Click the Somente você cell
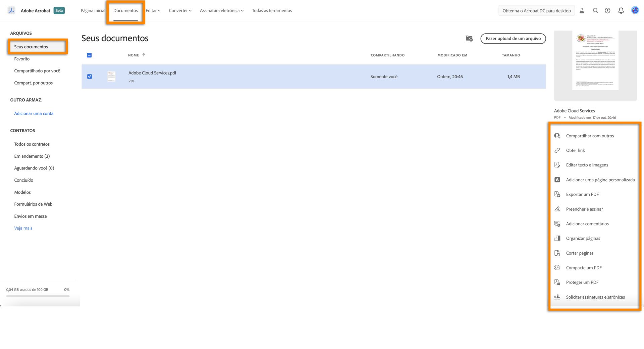Screen dimensions: 644x349 384,77
